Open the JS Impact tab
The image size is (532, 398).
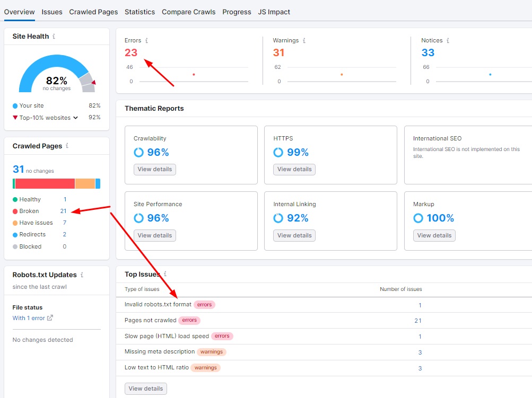coord(274,12)
